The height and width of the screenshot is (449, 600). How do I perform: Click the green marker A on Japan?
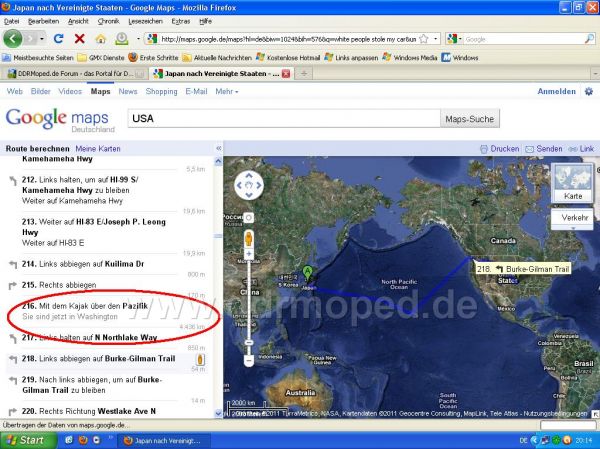(307, 273)
